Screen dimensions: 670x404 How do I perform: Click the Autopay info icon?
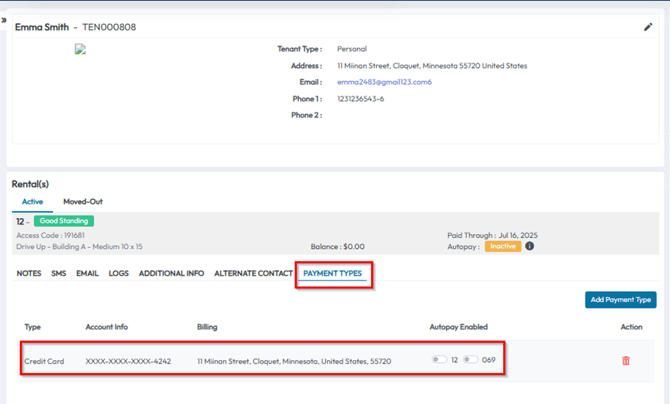point(530,246)
